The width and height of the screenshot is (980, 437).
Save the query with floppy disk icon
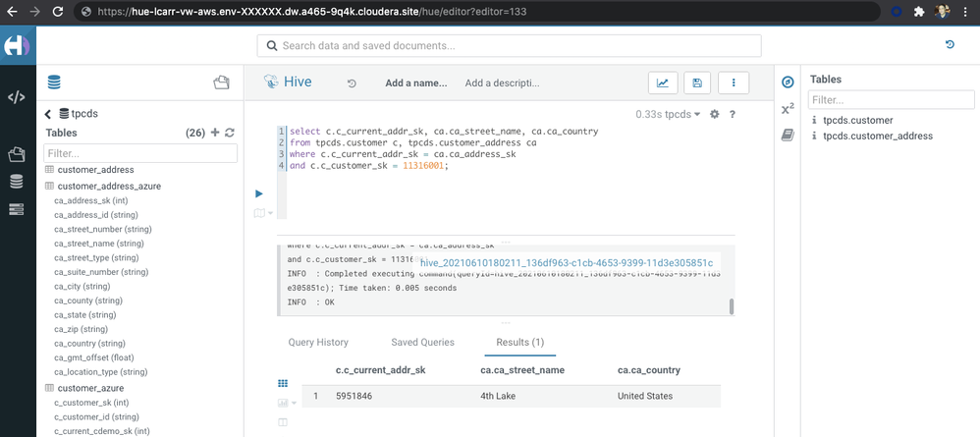coord(697,82)
